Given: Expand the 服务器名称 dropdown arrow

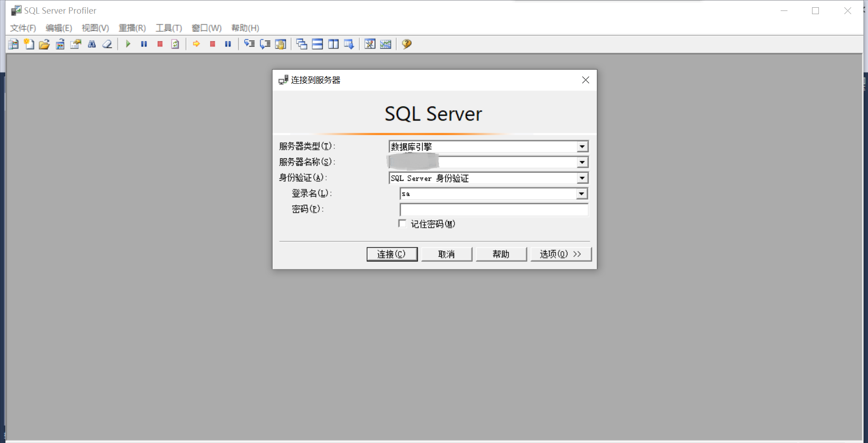Looking at the screenshot, I should point(582,162).
